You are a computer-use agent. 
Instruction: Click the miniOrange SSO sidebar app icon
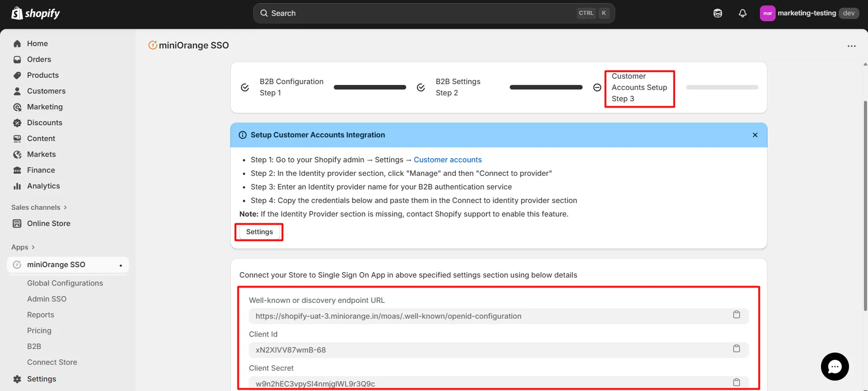click(17, 264)
